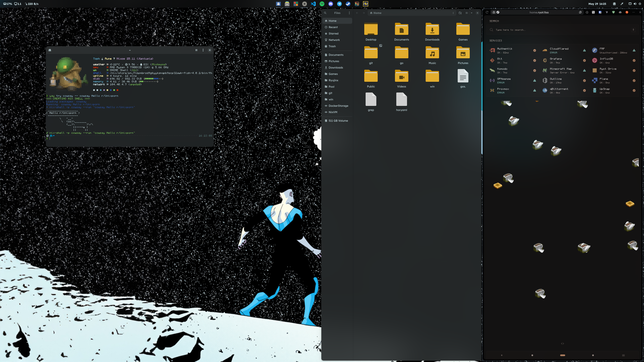This screenshot has width=644, height=362.
Task: Open the qBittorrent service icon
Action: point(545,90)
